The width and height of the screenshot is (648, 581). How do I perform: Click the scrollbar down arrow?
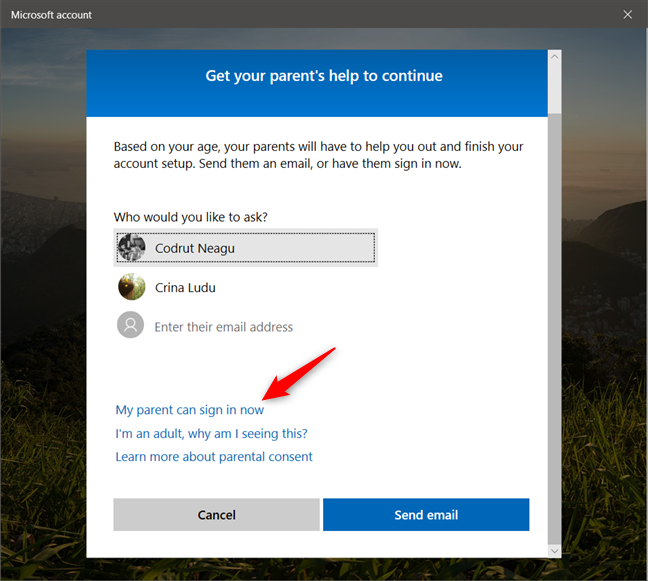(555, 551)
